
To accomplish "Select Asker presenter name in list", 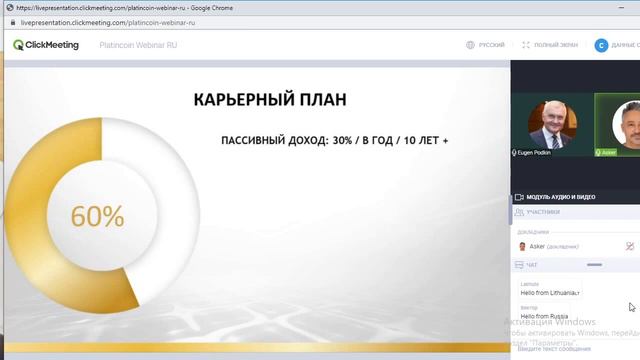I will [x=537, y=246].
